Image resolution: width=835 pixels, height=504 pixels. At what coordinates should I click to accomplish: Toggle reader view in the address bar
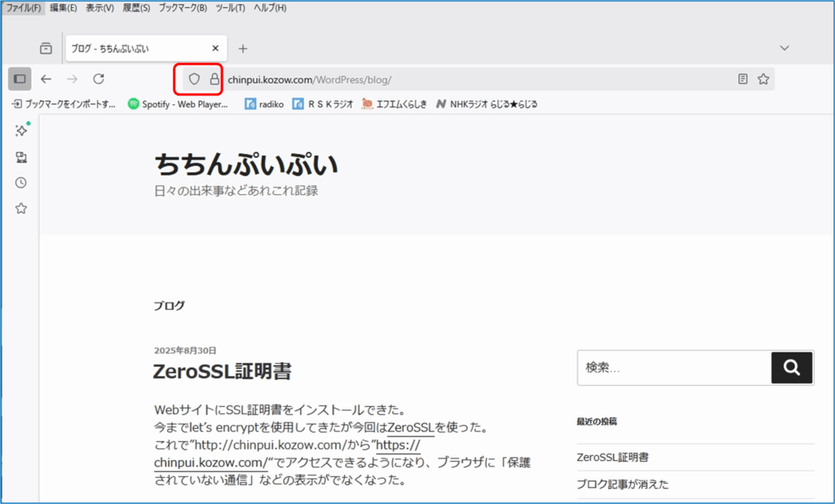(x=742, y=79)
